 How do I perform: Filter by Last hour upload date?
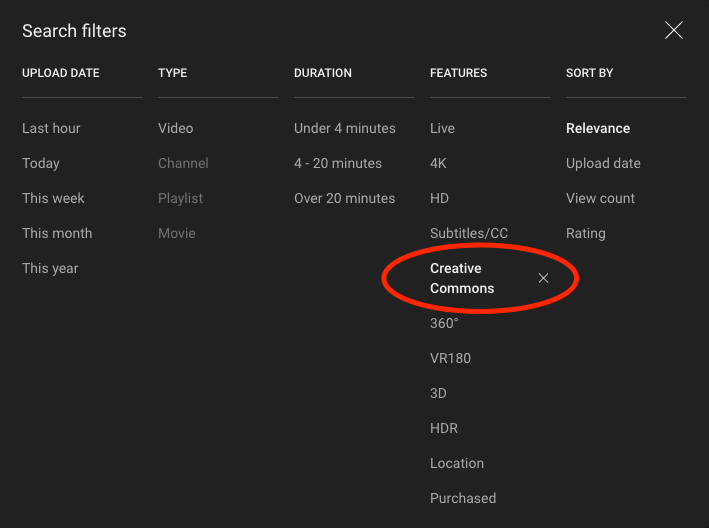click(51, 128)
